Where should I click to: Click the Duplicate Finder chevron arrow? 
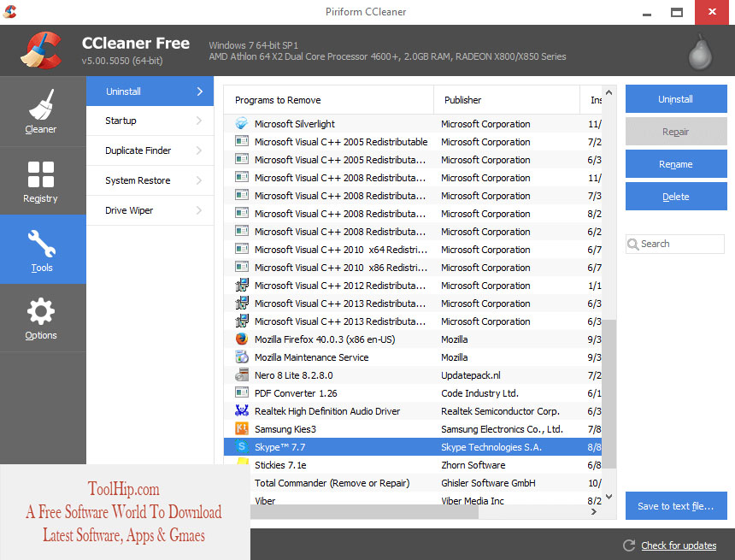[199, 150]
